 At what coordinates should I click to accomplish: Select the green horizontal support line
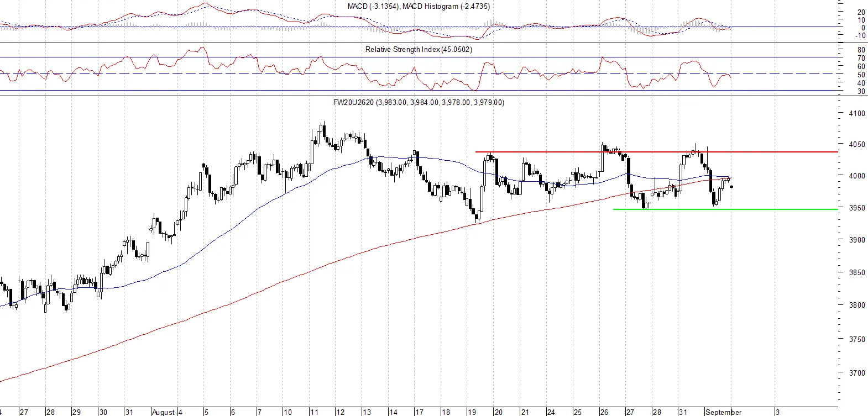[x=725, y=209]
